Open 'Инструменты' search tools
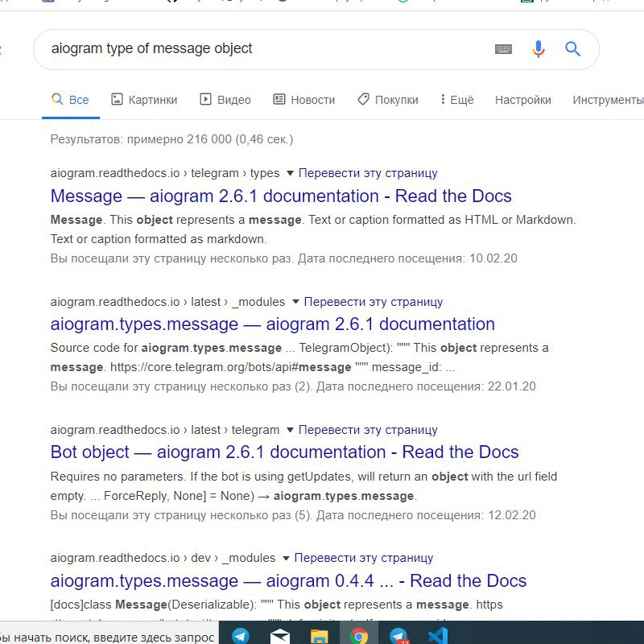This screenshot has width=644, height=644. 608,100
